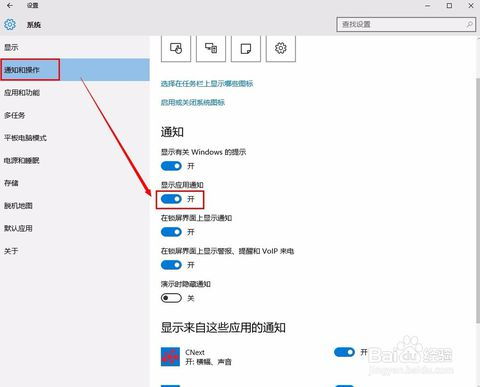Turn off notifications for CNext
Image resolution: width=480 pixels, height=387 pixels.
344,352
